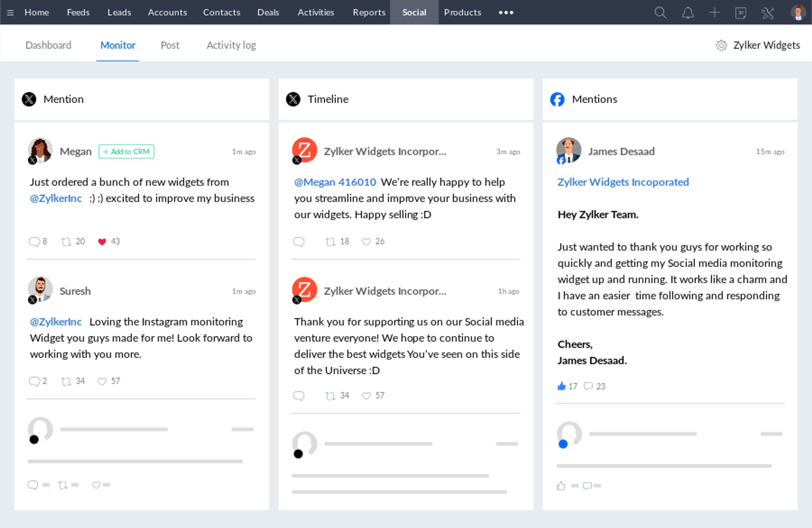Open the hamburger menu at top left
Screen dimensions: 812x528
10,13
